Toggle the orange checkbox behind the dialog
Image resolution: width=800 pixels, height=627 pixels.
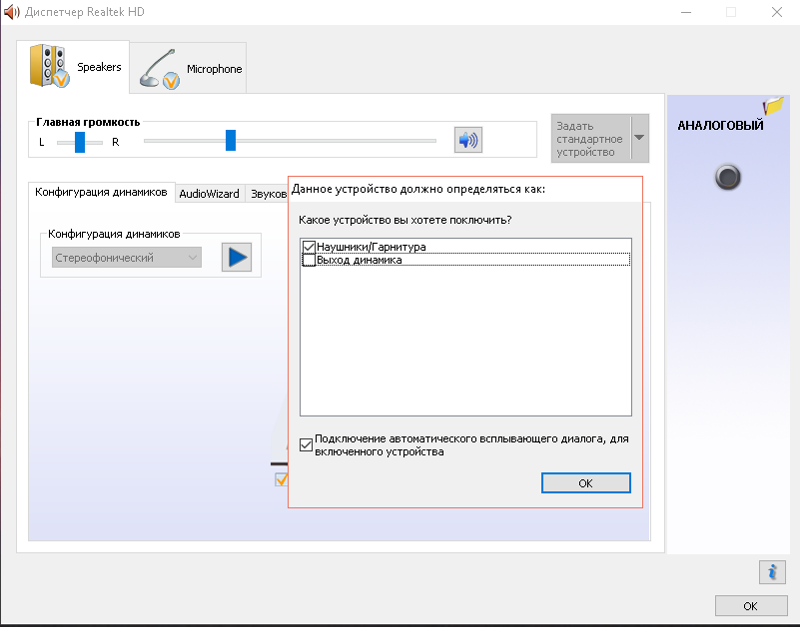pyautogui.click(x=281, y=480)
